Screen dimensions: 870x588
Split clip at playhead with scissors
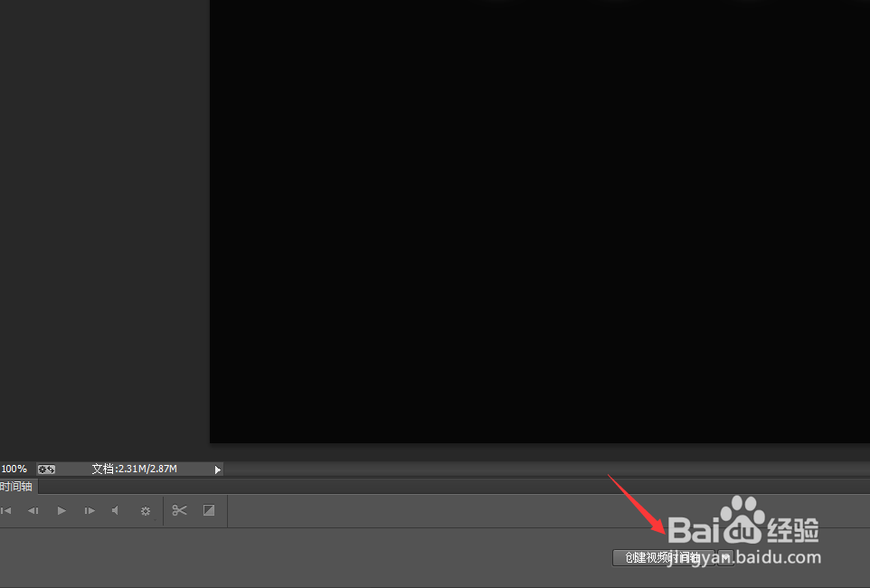[x=179, y=510]
